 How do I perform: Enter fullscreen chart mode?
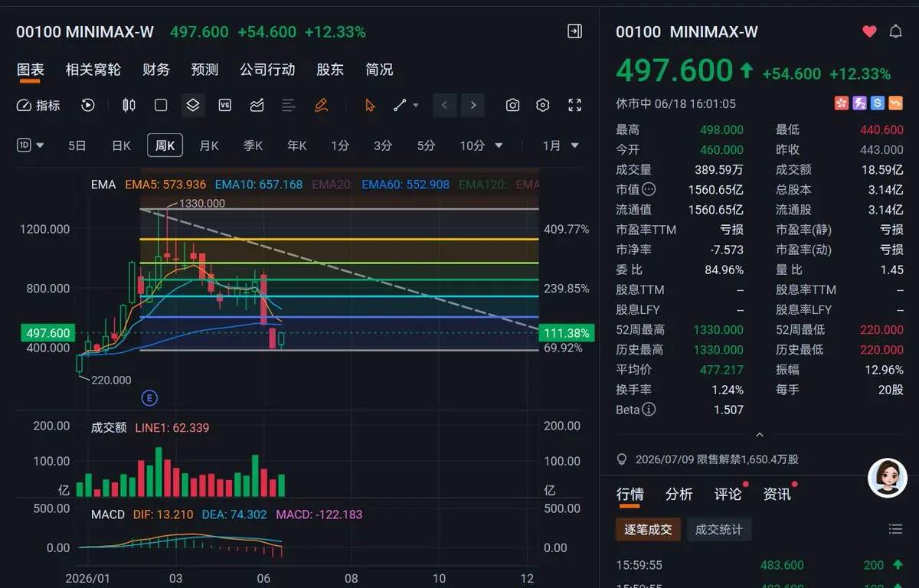coord(574,106)
